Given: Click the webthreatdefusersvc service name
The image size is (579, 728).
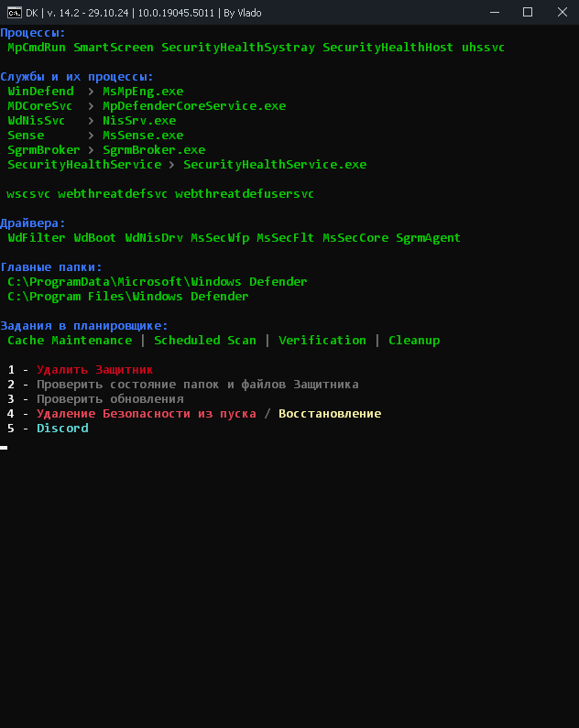Looking at the screenshot, I should (245, 193).
